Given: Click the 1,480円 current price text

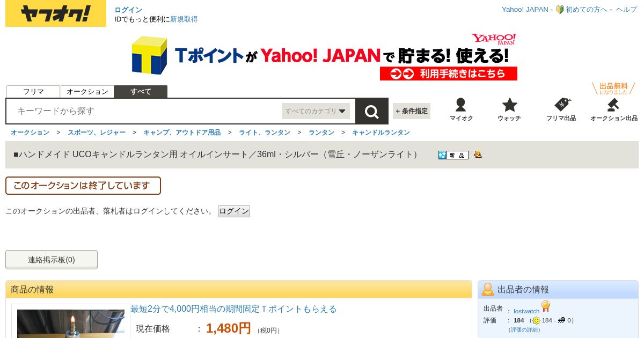Looking at the screenshot, I should coord(229,328).
